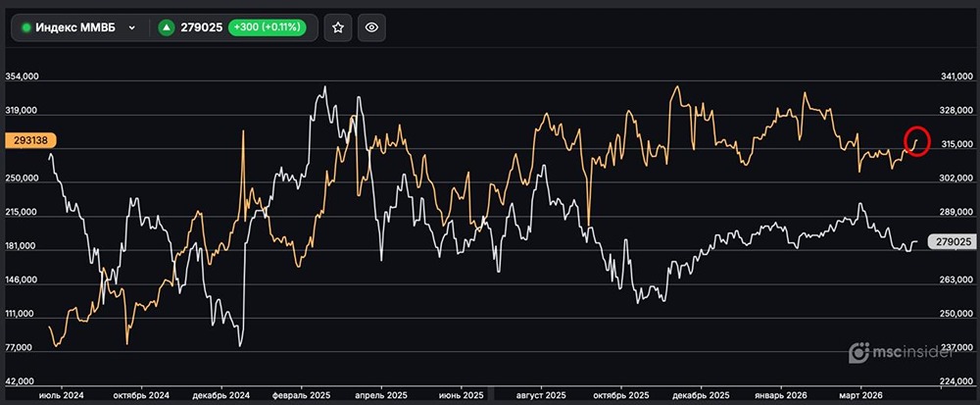Select the 341,000 right axis label
Image resolution: width=980 pixels, height=405 pixels.
[956, 76]
